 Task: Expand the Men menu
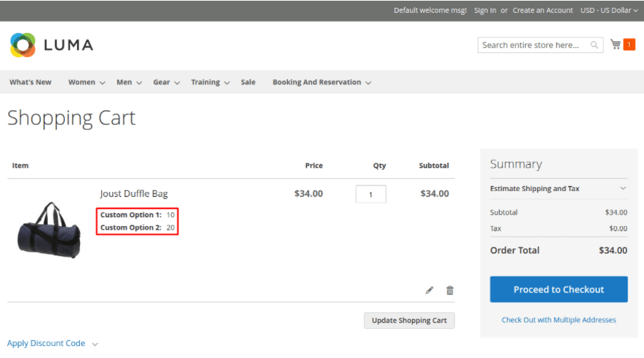pyautogui.click(x=129, y=82)
